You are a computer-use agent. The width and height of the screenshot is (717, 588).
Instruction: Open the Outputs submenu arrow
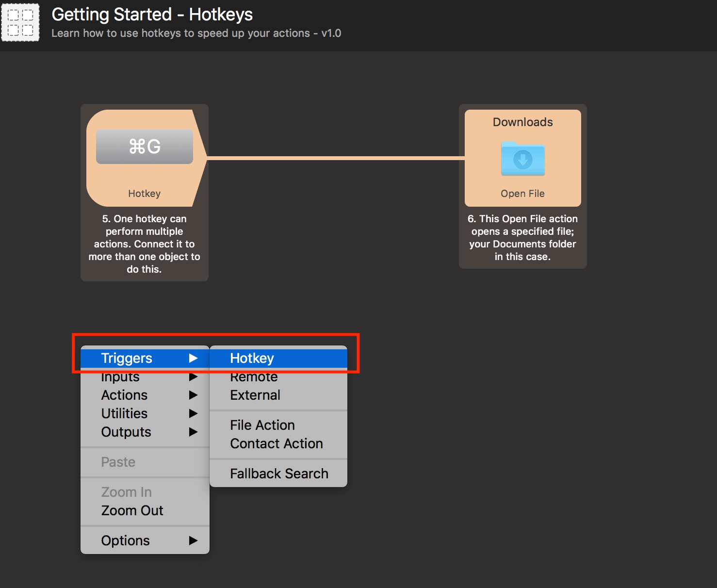click(193, 432)
